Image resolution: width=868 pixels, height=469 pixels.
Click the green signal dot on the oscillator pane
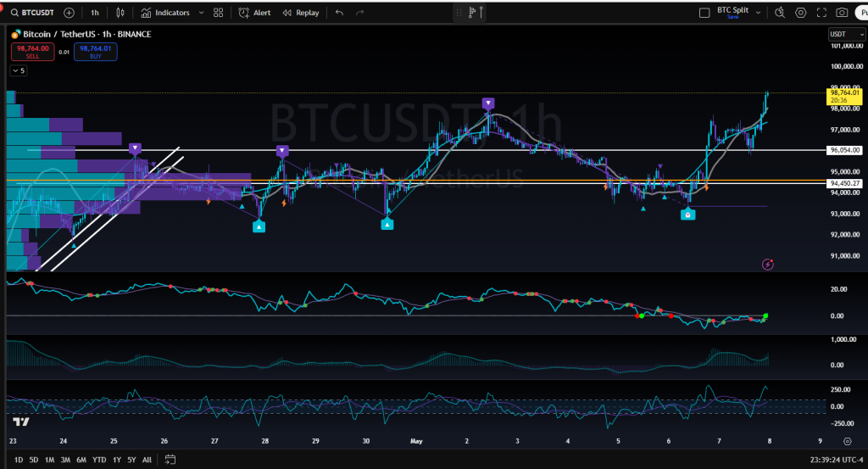pos(765,316)
